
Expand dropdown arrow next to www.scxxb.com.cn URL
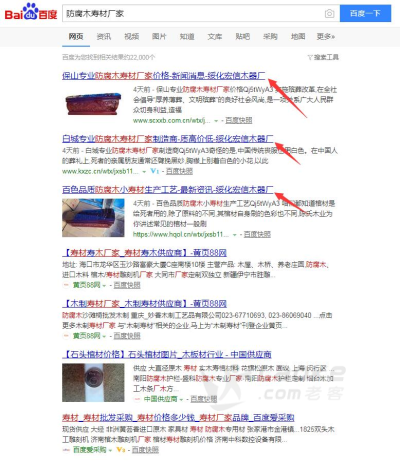pos(216,121)
